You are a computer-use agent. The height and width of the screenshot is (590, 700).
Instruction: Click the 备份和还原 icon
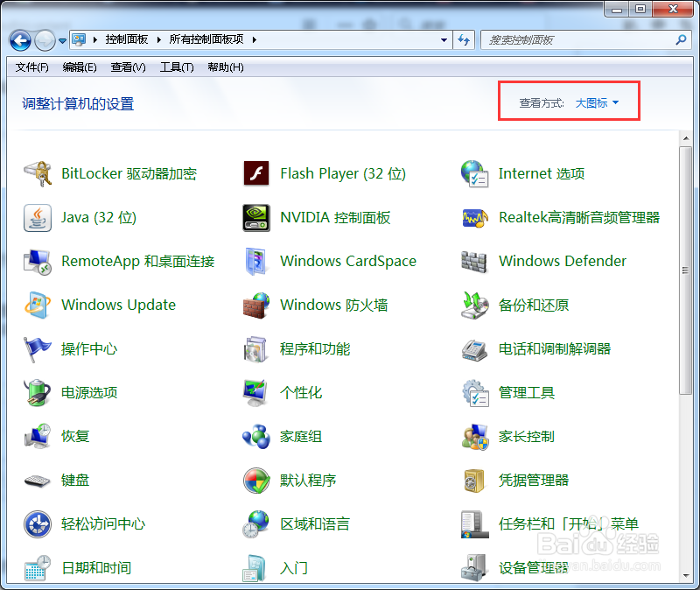point(475,305)
